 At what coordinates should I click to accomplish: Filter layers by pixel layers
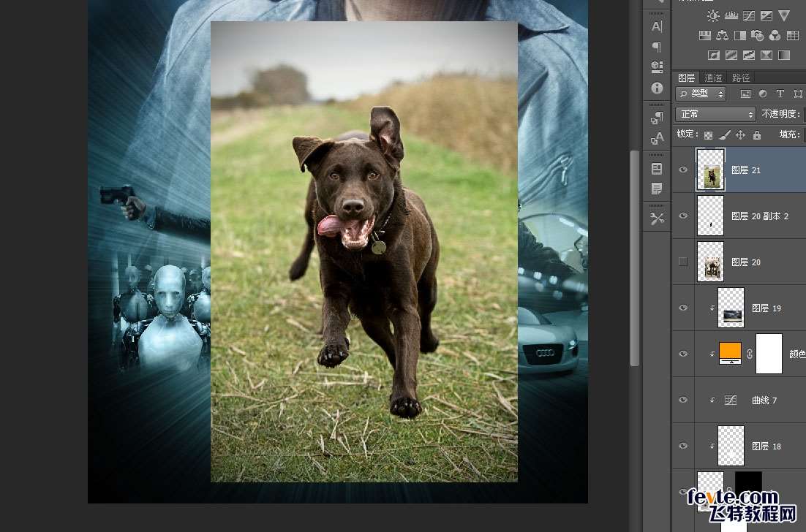(x=745, y=94)
